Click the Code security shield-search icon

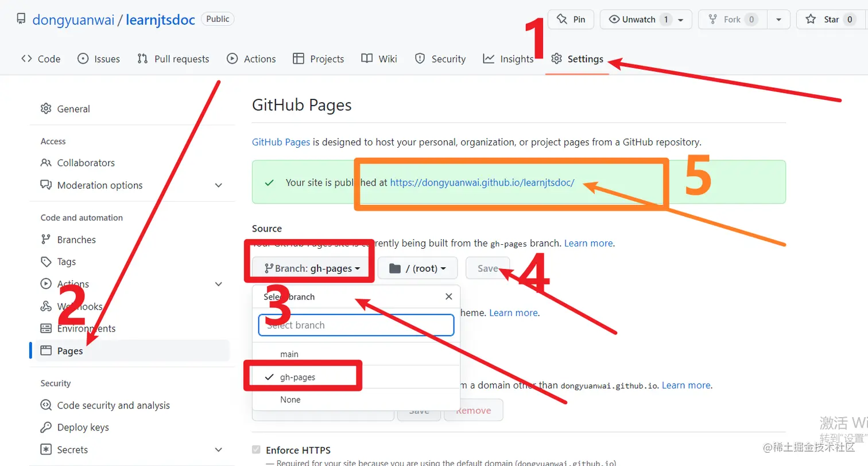click(46, 405)
